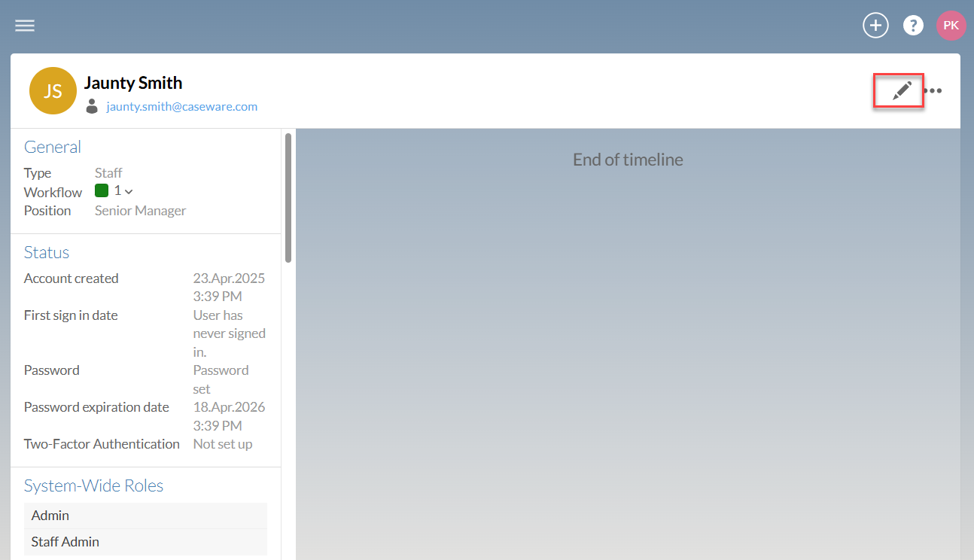974x560 pixels.
Task: Expand the Workflow status dropdown
Action: click(128, 190)
